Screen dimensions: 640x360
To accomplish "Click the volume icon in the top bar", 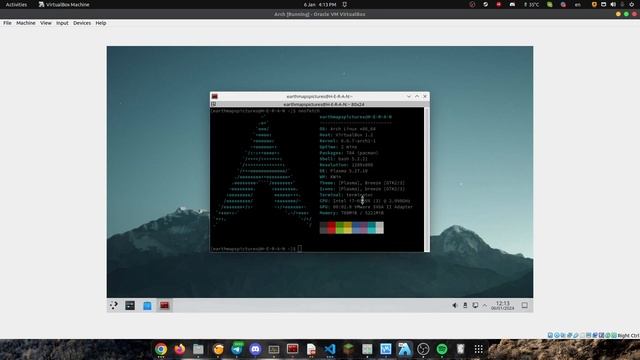I will 613,4.
